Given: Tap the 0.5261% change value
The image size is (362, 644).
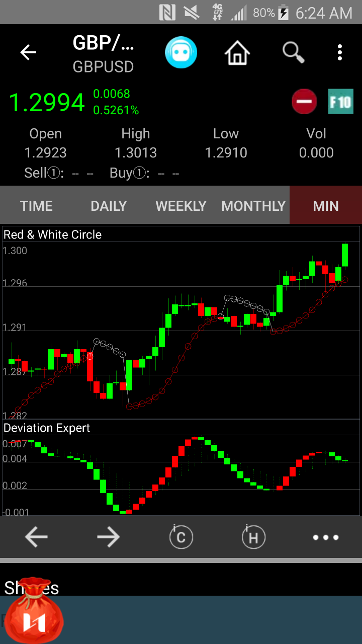Looking at the screenshot, I should [x=116, y=110].
